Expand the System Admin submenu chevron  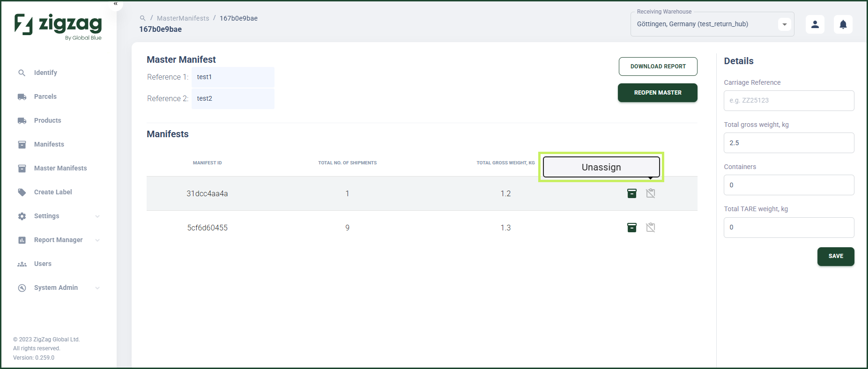tap(97, 288)
